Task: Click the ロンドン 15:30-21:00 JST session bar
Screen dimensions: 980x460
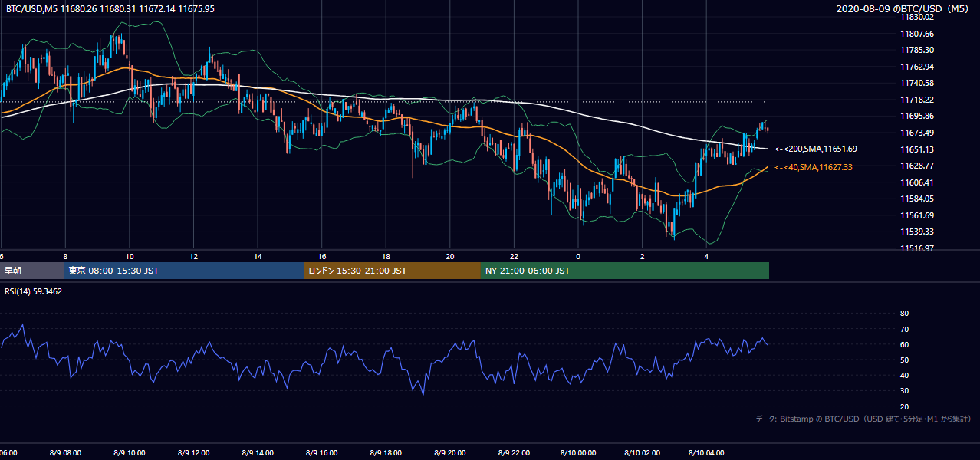Action: pos(393,271)
